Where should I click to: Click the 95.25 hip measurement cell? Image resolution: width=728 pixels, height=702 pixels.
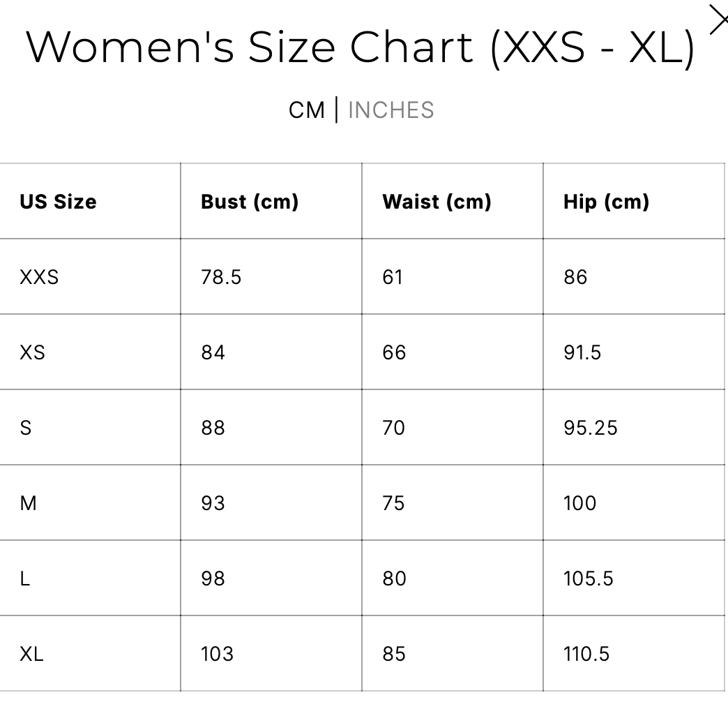tap(591, 428)
